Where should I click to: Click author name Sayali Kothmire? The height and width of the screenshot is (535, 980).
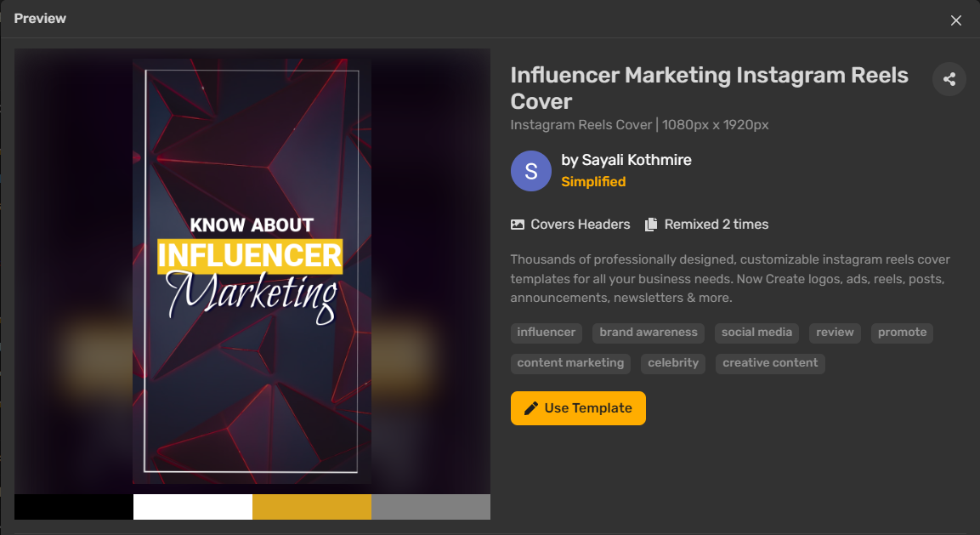point(637,160)
